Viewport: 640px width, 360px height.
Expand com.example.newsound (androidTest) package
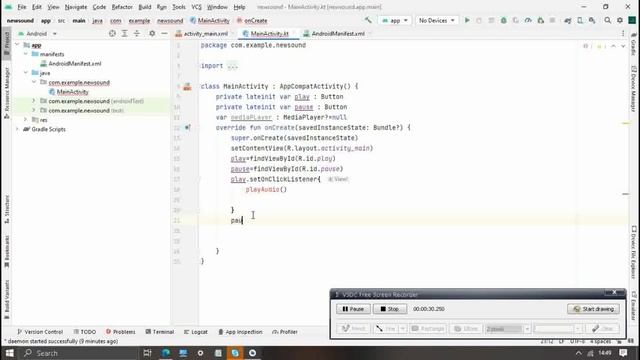pos(34,101)
